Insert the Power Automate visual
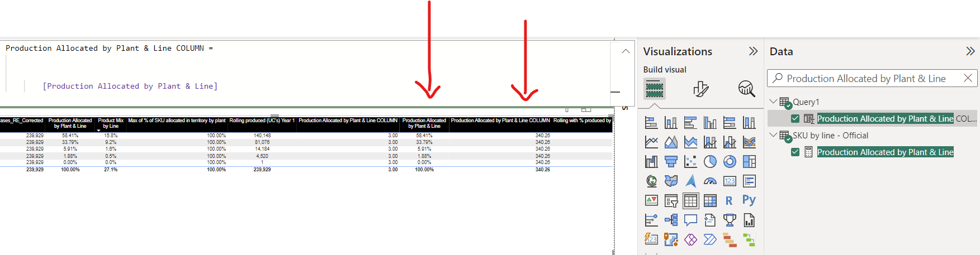The image size is (980, 255). 710,239
